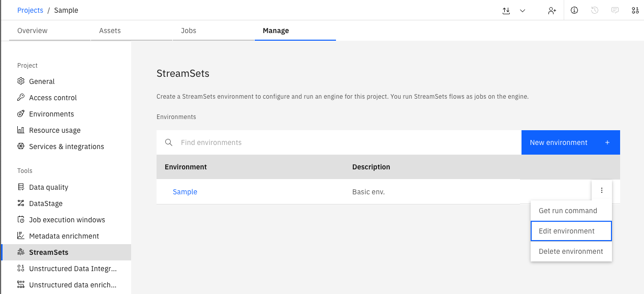This screenshot has height=294, width=644.
Task: Choose Get run command from menu
Action: [x=571, y=211]
